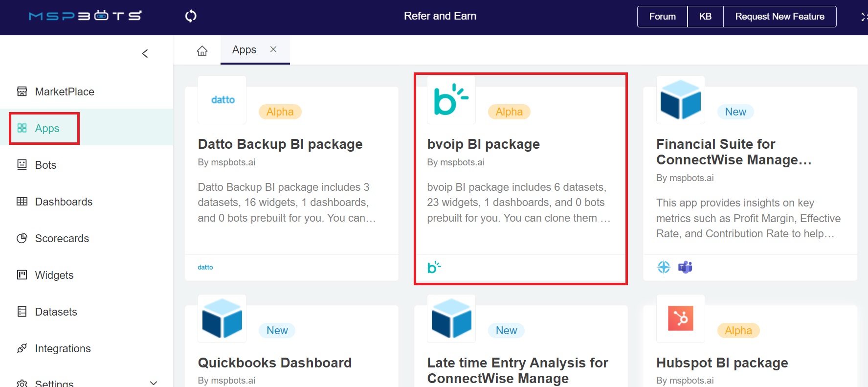Open the Scorecards section
The width and height of the screenshot is (868, 387).
[x=62, y=238]
